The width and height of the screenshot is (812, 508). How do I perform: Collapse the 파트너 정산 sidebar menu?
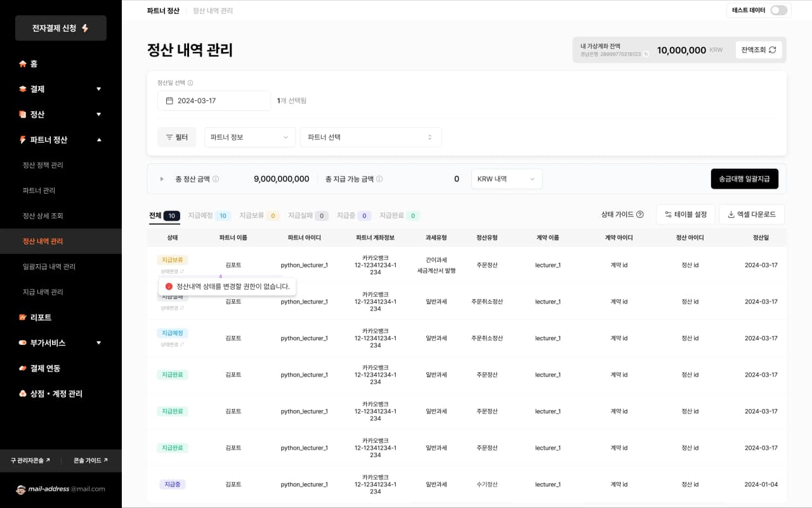[x=99, y=140]
